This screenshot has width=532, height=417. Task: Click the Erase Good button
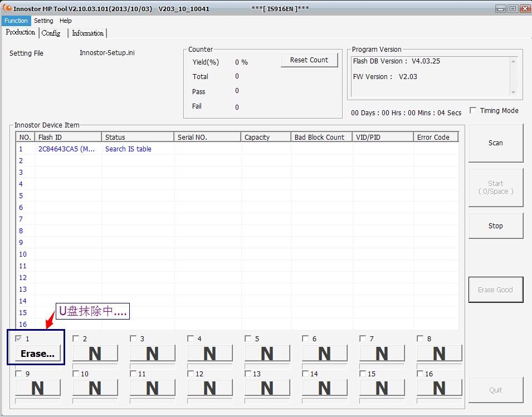click(495, 290)
